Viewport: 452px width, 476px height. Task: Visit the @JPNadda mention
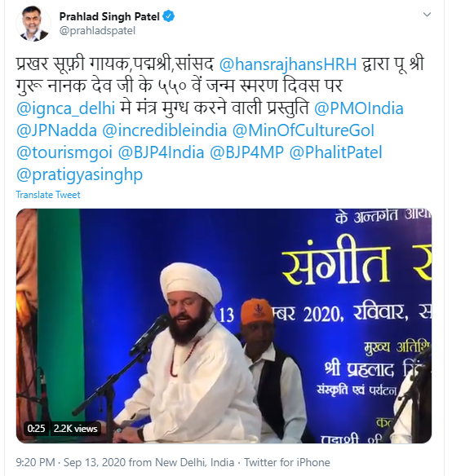[x=56, y=130]
